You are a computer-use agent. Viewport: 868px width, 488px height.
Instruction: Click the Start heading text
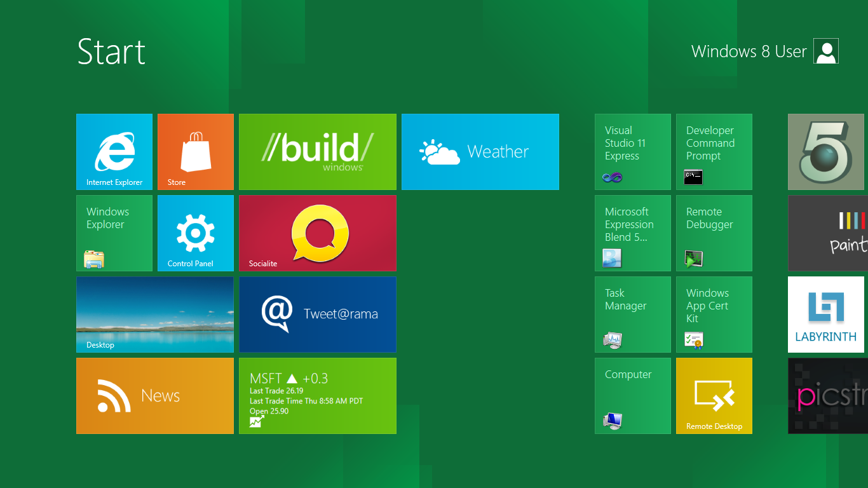[x=111, y=51]
